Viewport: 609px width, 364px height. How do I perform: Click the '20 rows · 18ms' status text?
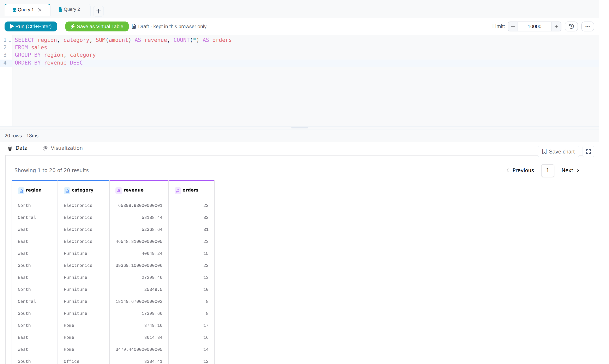pyautogui.click(x=22, y=136)
